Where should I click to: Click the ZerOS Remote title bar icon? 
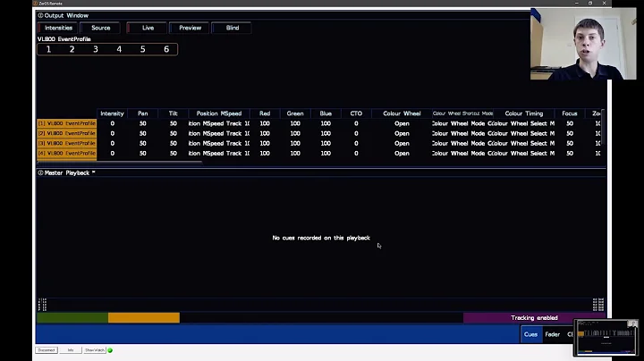[x=35, y=3]
